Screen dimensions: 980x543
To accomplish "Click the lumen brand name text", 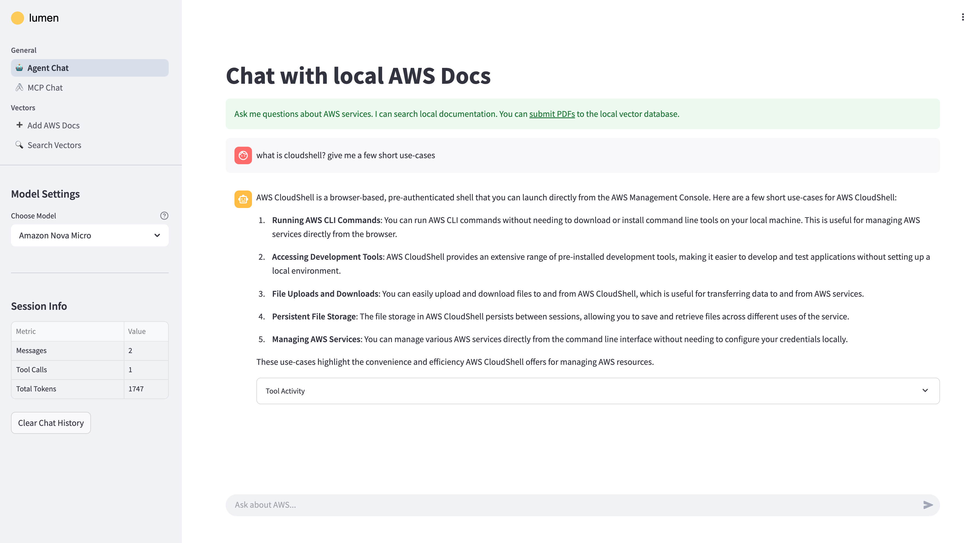I will coord(44,18).
